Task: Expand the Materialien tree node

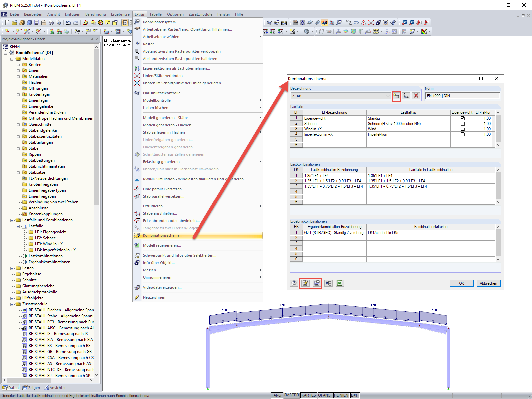Action: pyautogui.click(x=18, y=77)
